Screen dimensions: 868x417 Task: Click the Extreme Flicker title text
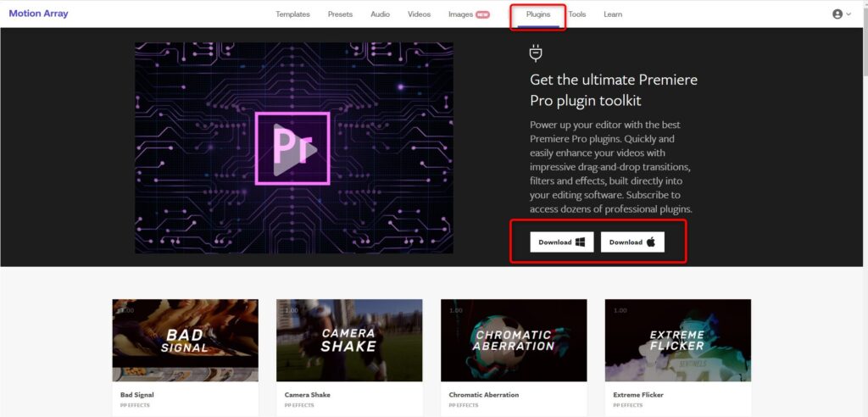(x=638, y=395)
